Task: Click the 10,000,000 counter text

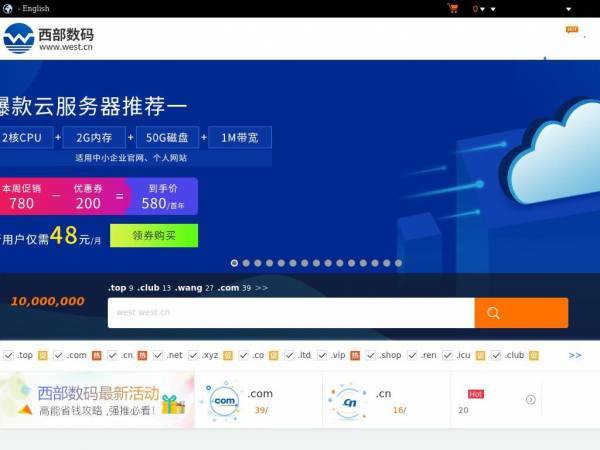Action: pos(48,301)
